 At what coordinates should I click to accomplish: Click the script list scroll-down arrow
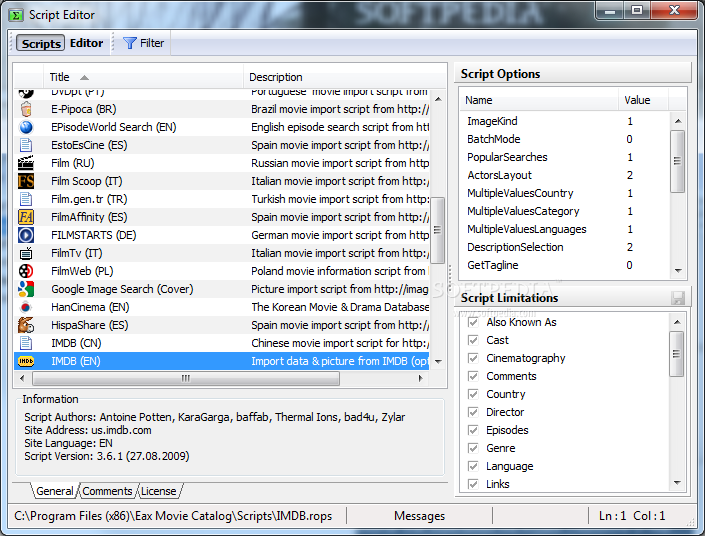coord(438,362)
